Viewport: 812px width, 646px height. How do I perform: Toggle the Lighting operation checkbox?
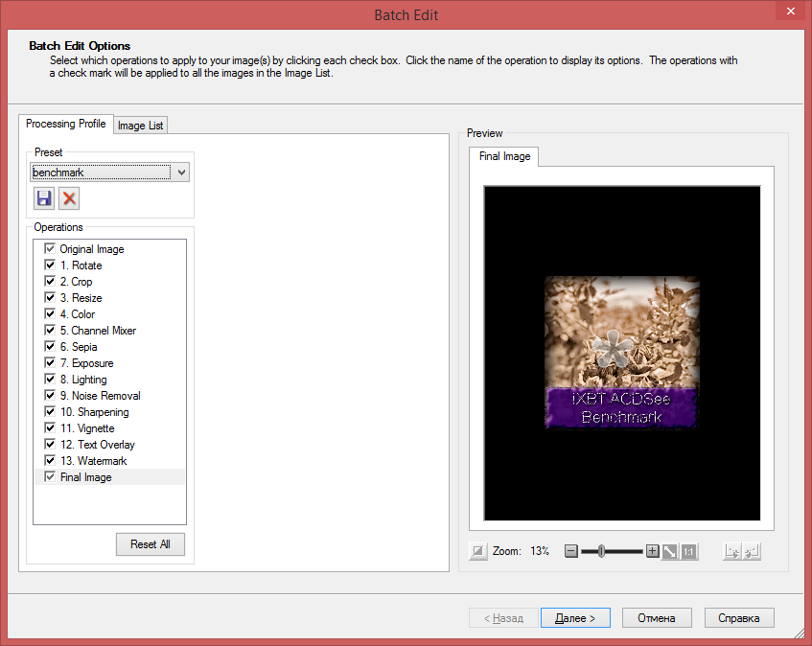tap(50, 379)
